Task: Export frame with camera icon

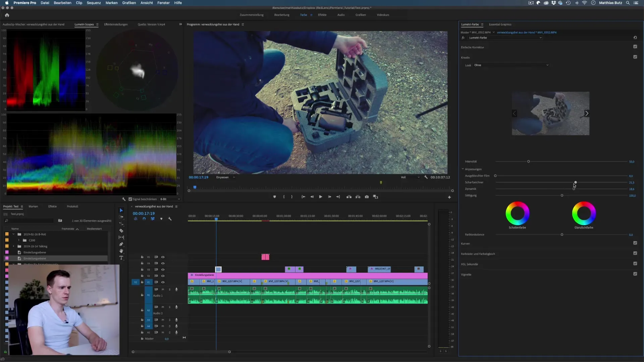Action: tap(367, 197)
